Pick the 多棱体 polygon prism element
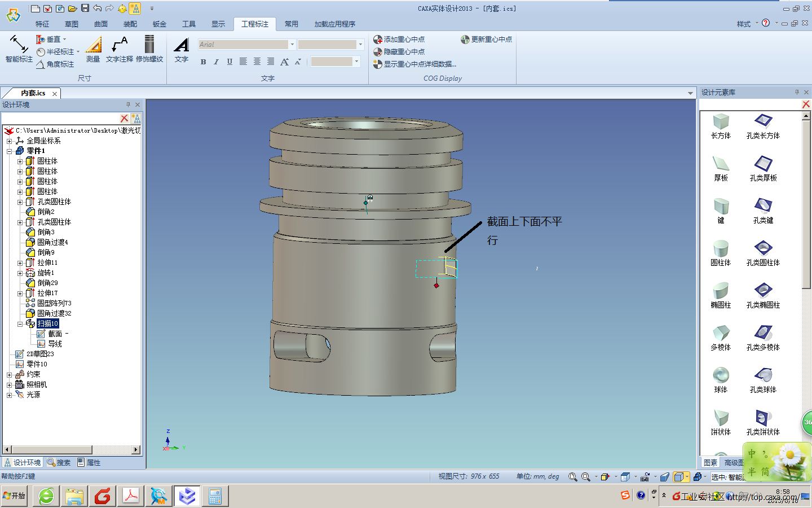 [721, 337]
